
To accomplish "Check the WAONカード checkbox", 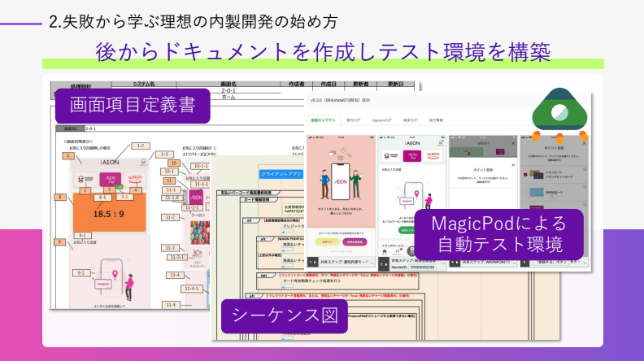I will click(525, 192).
